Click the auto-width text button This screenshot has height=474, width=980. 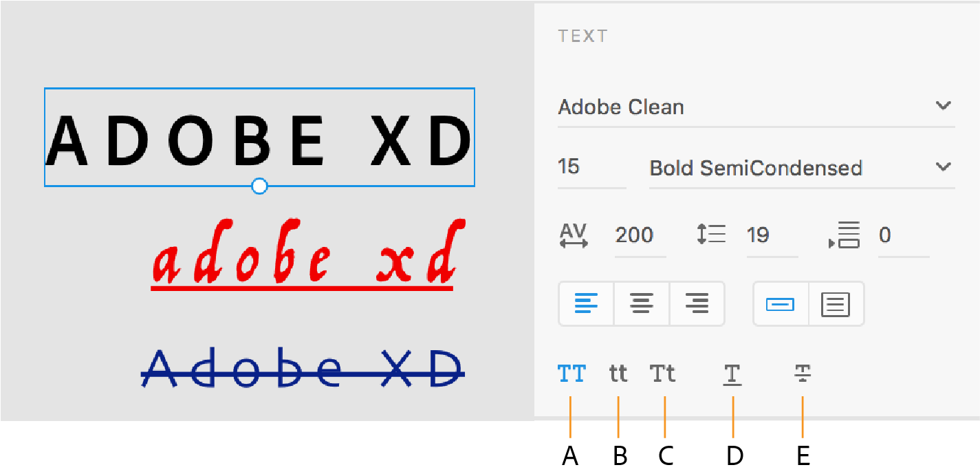click(x=780, y=303)
